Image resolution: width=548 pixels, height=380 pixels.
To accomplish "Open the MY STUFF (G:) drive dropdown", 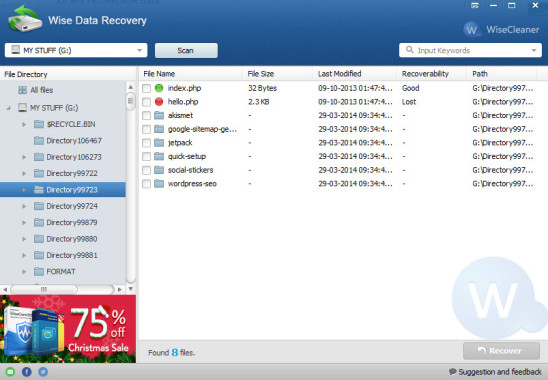I will [x=139, y=50].
